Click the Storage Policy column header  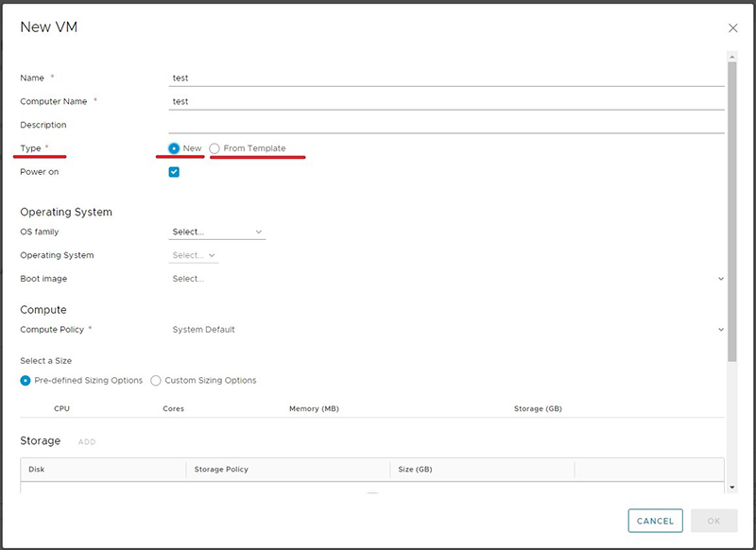coord(221,469)
